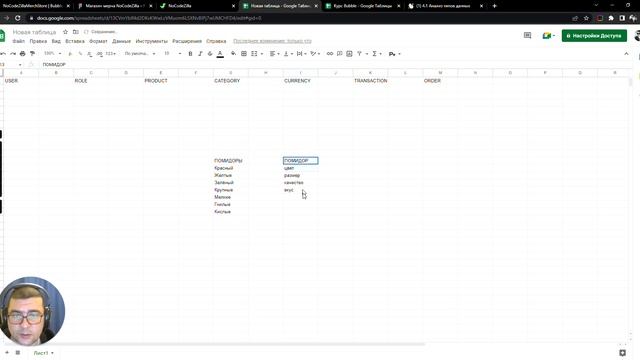The width and height of the screenshot is (640, 360).
Task: Bookmark page with address bar star
Action: pyautogui.click(x=586, y=18)
